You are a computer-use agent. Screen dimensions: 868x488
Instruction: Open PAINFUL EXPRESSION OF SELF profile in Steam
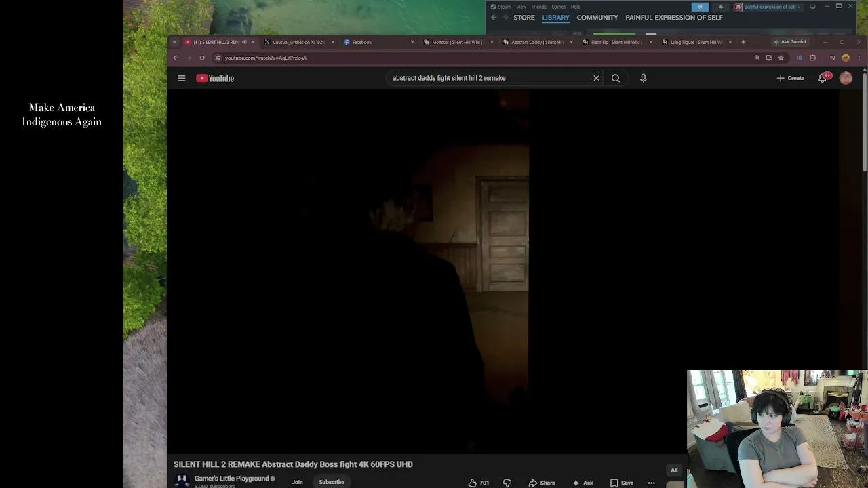pyautogui.click(x=674, y=18)
